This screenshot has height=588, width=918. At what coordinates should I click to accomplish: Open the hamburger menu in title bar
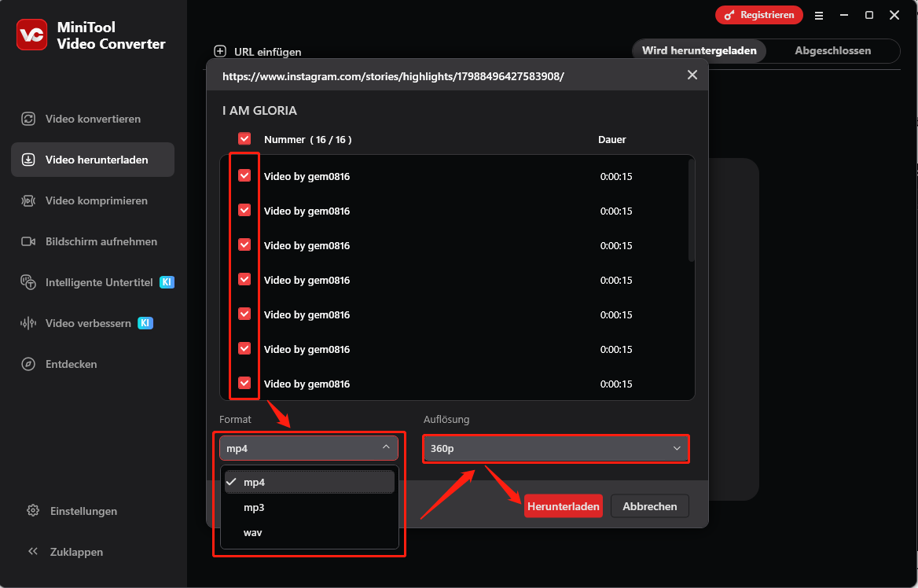click(x=819, y=15)
